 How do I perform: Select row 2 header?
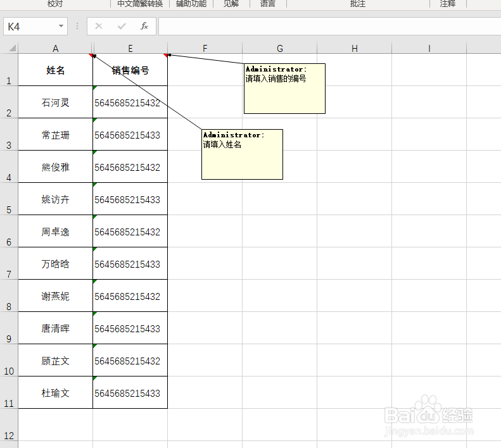coord(9,102)
